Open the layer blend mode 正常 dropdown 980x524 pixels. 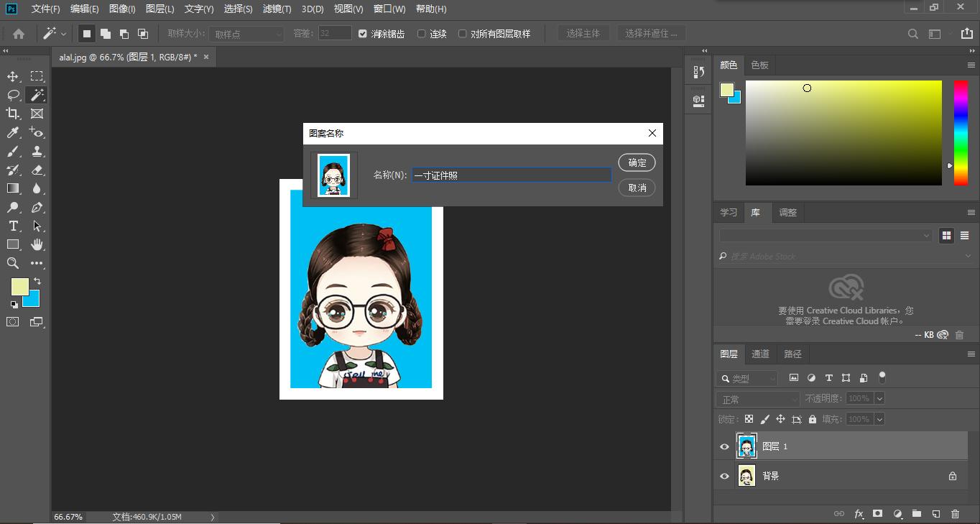click(757, 399)
